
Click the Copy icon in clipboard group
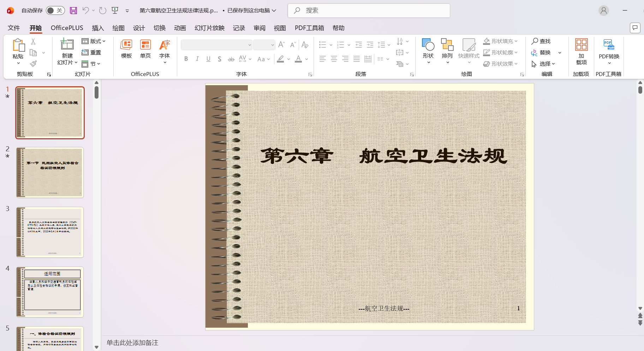[33, 53]
